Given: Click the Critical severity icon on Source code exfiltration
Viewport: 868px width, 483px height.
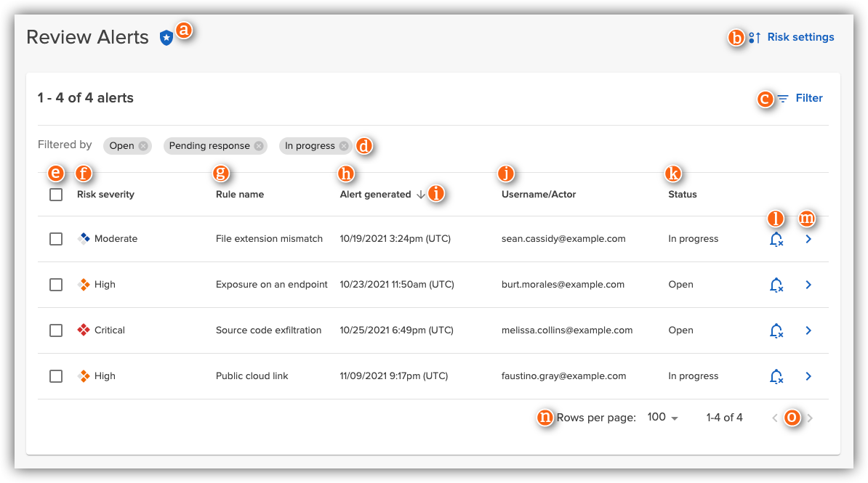Looking at the screenshot, I should 82,330.
